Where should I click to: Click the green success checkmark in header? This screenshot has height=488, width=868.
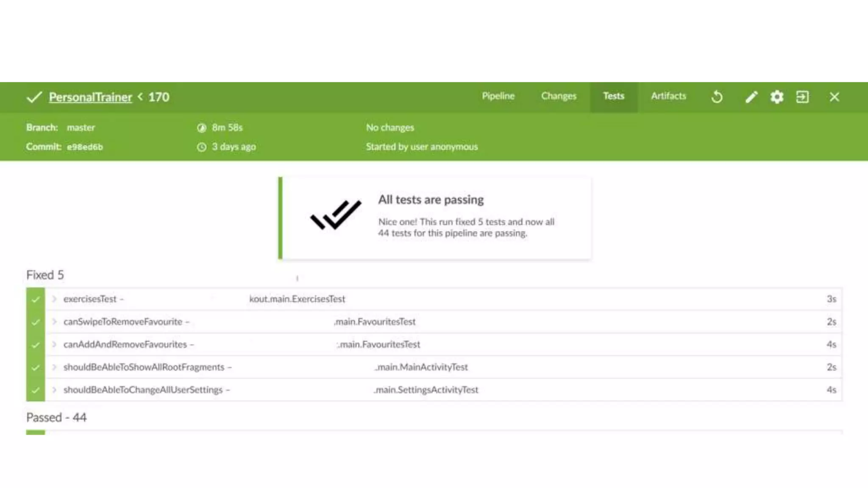[x=34, y=97]
